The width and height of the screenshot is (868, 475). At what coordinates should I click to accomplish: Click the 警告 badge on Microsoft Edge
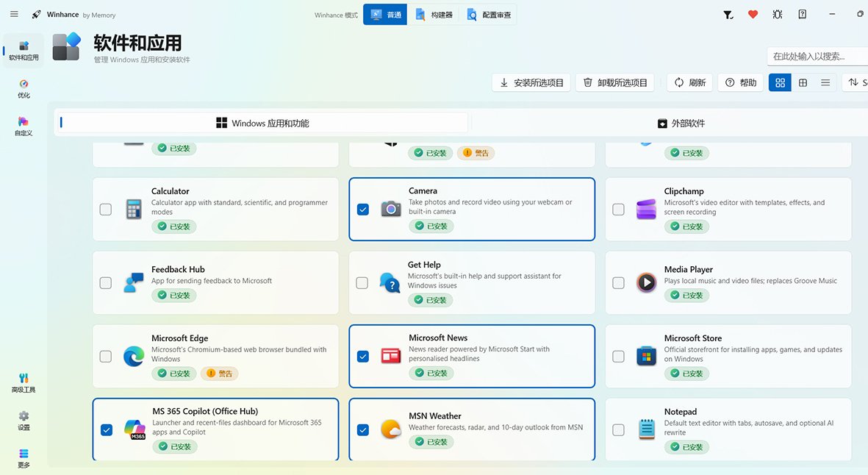(219, 374)
